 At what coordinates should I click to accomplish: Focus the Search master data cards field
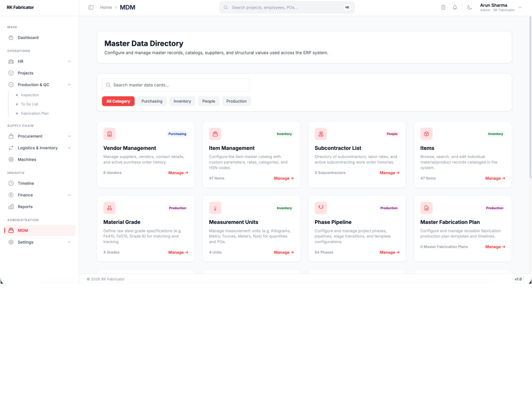pos(176,85)
